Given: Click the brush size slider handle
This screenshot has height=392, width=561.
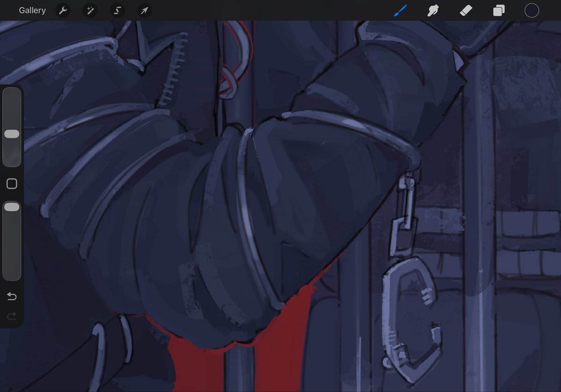Looking at the screenshot, I should point(12,134).
